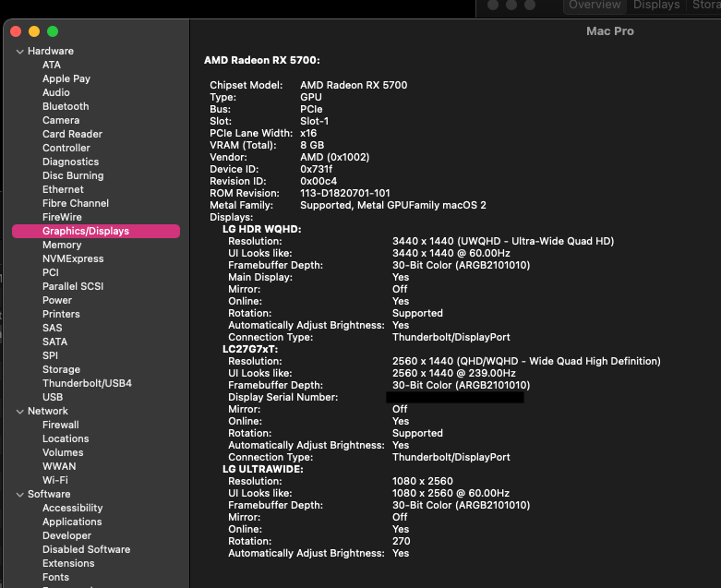The height and width of the screenshot is (588, 721).
Task: Open the Memory entry
Action: tap(62, 245)
